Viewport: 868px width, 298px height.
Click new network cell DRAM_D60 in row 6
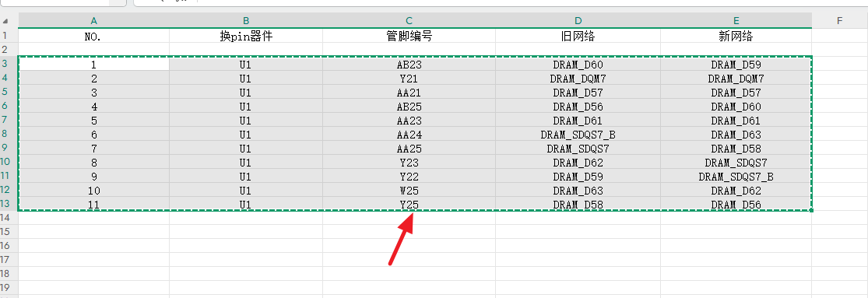coord(736,106)
